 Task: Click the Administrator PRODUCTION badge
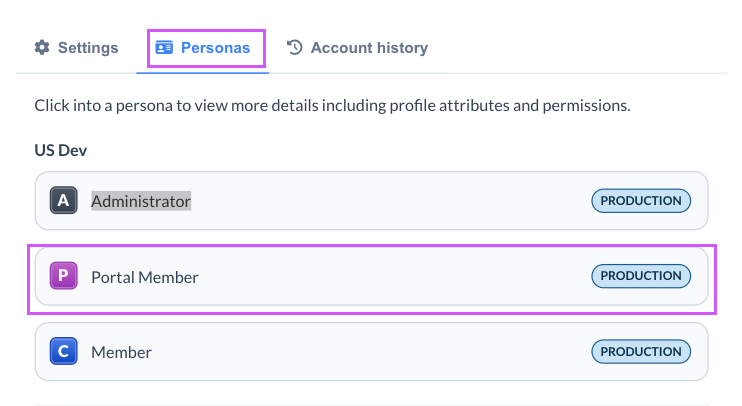(641, 201)
